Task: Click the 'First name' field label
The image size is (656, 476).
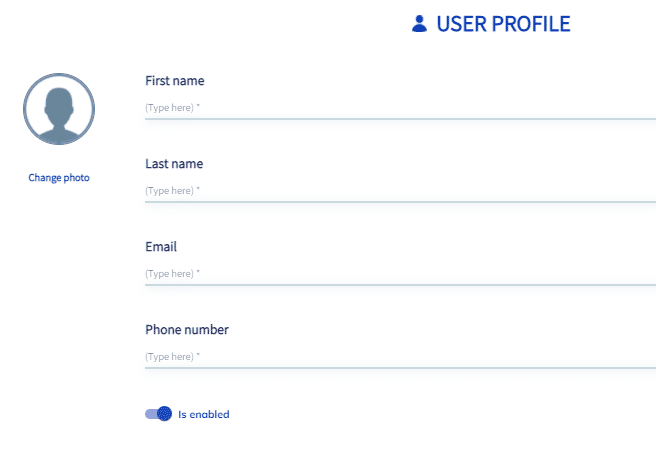Action: pos(175,80)
